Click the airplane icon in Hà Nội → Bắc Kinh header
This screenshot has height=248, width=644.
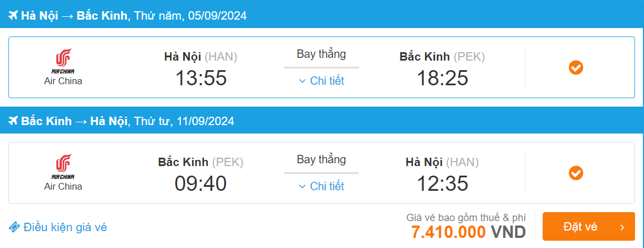[x=13, y=16]
